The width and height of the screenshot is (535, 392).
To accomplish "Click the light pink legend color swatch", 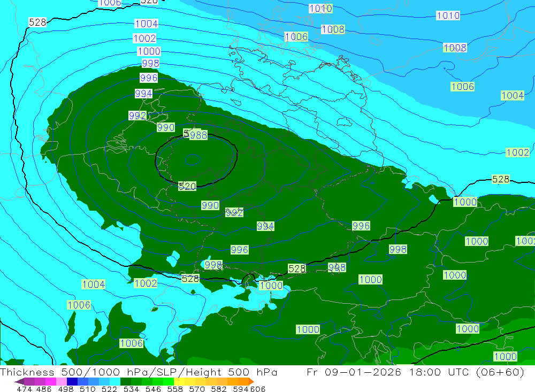I will click(60, 381).
